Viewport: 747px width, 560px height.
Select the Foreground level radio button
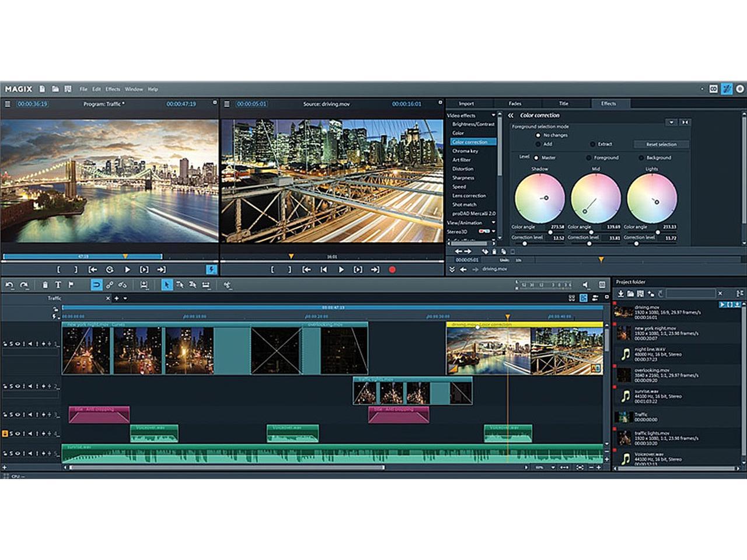[588, 157]
